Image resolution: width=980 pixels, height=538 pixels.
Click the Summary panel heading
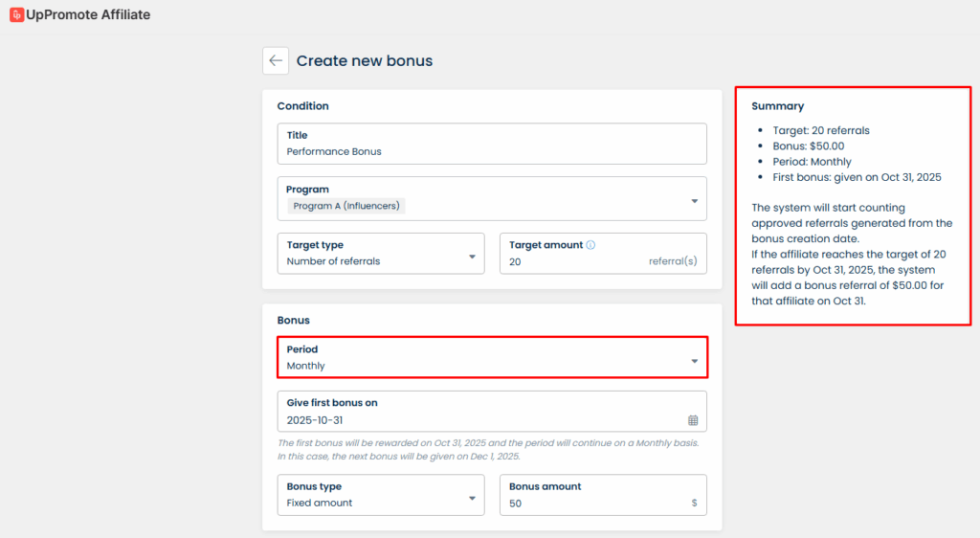(777, 106)
